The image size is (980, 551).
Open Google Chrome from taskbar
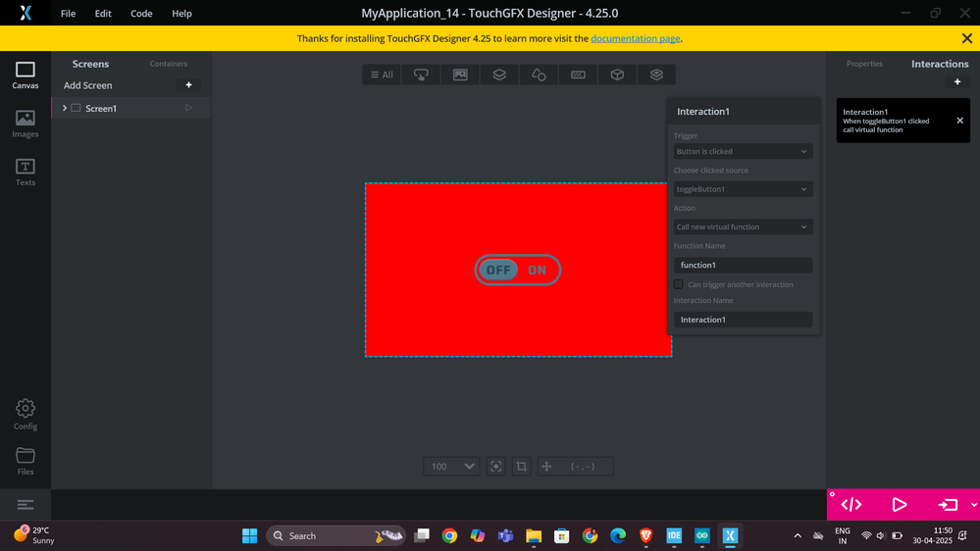pyautogui.click(x=449, y=535)
